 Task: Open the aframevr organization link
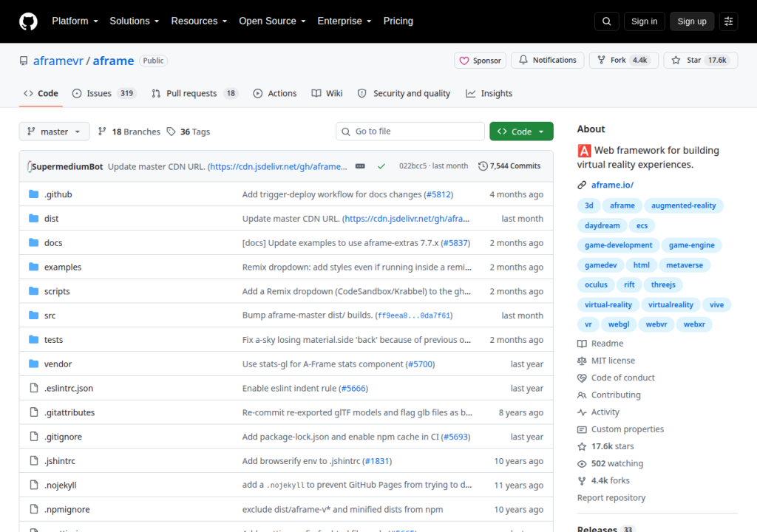pos(58,61)
